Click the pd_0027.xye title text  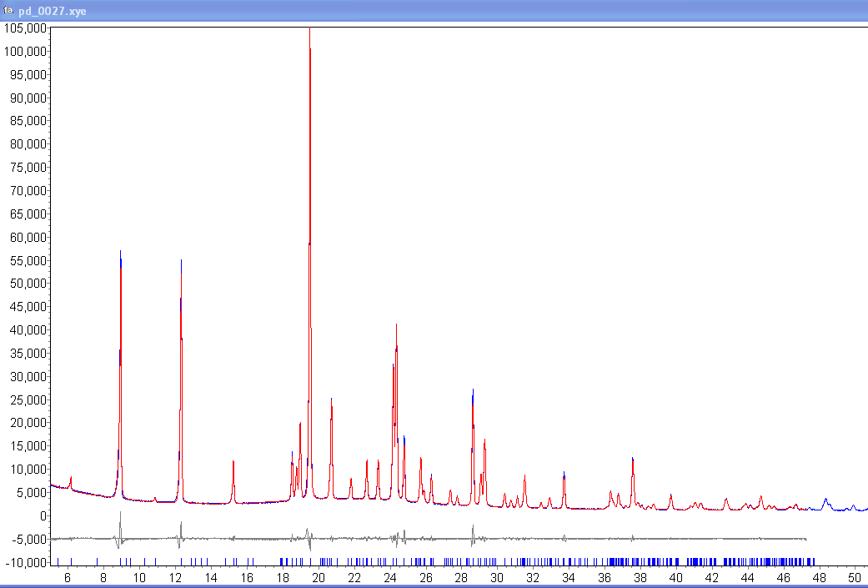(x=52, y=11)
